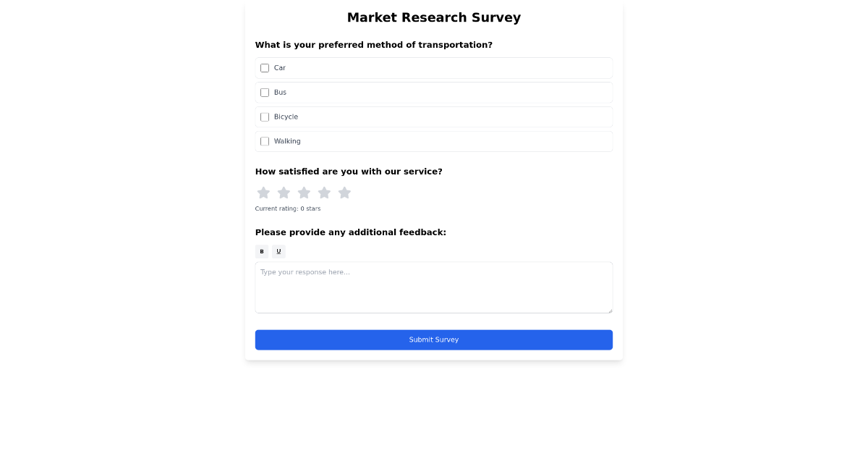868x456 pixels.
Task: Click the Submit Survey button
Action: pyautogui.click(x=434, y=339)
